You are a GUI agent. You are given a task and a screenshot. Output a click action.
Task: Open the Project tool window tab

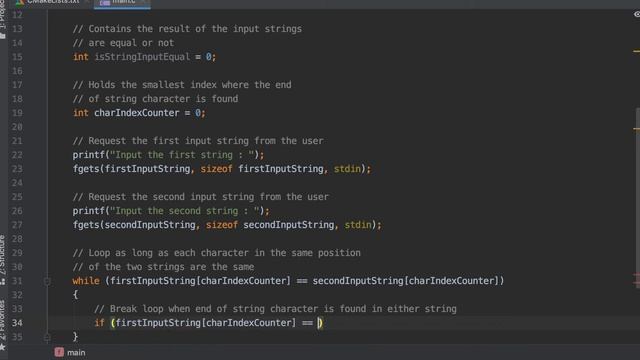click(x=3, y=20)
